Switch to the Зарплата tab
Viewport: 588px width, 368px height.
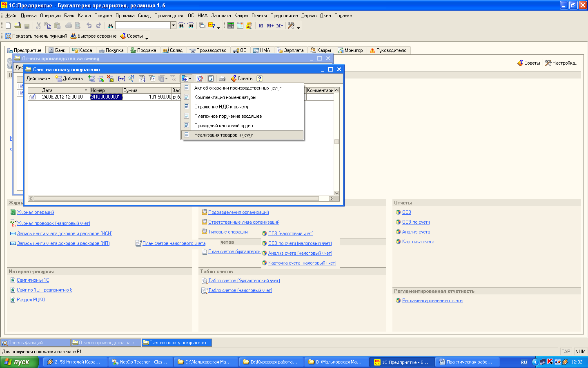coord(290,50)
